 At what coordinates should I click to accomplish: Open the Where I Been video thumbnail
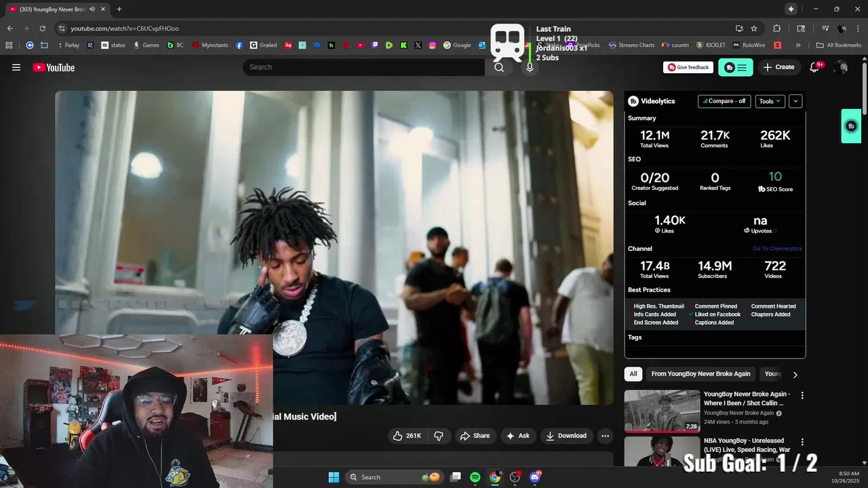pos(662,411)
